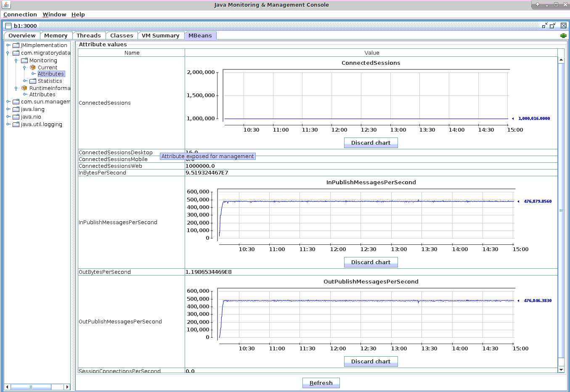Click the java.nio folder icon
570x392 pixels.
pyautogui.click(x=16, y=117)
